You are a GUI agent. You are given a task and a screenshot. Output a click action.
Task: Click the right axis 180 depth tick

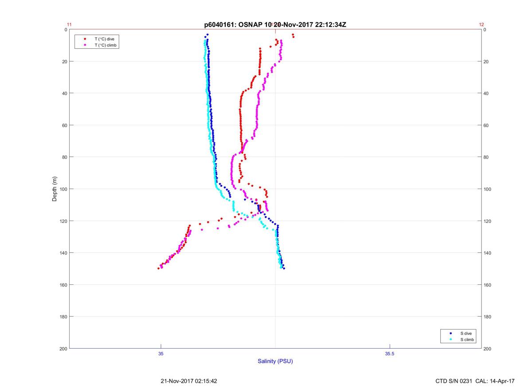coord(488,317)
